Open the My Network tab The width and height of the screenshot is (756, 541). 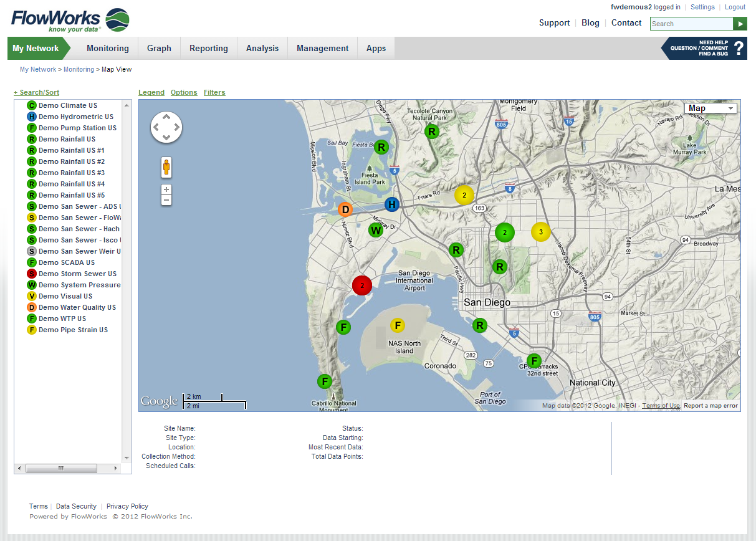pos(36,48)
